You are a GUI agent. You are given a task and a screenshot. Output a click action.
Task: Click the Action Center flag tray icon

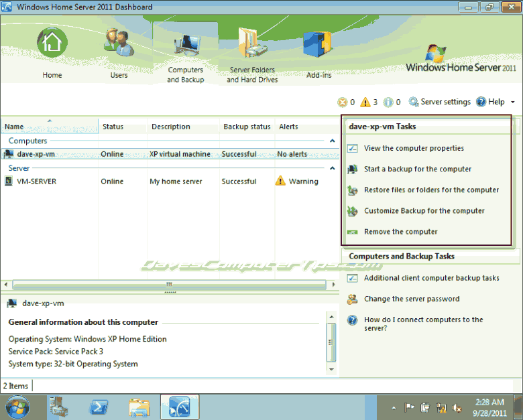coord(409,407)
